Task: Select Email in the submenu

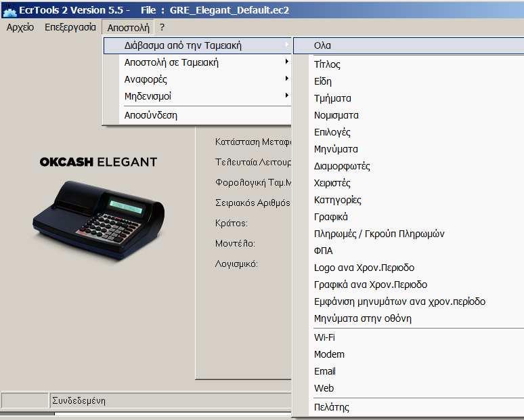Action: tap(408, 371)
